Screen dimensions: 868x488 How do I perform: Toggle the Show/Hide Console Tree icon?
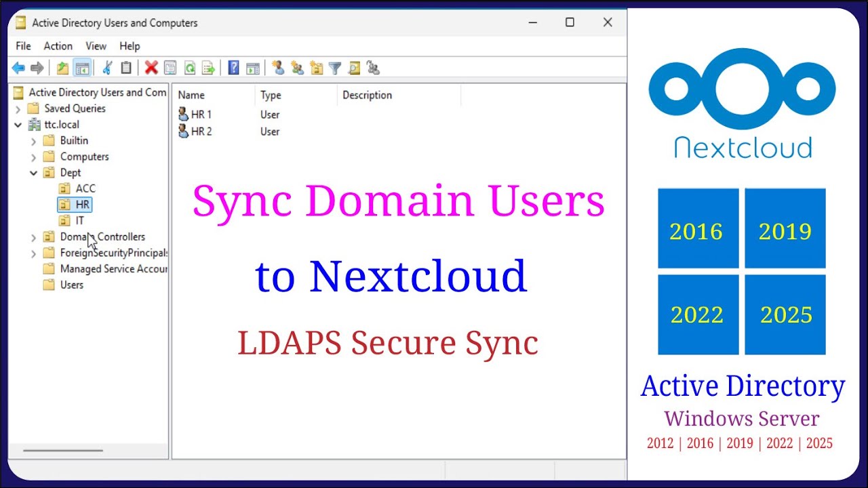(x=82, y=68)
